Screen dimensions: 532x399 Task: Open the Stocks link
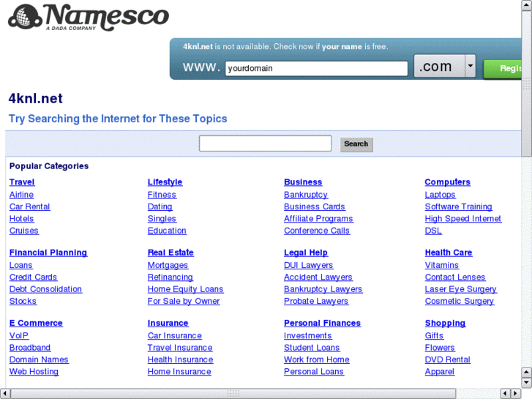click(x=23, y=301)
